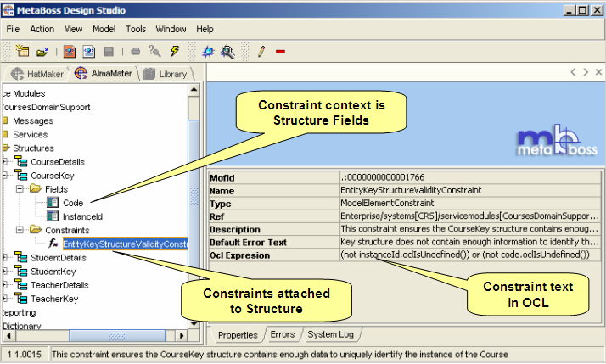Open the System Log tab
Screen dimensions: 606x364
pyautogui.click(x=330, y=334)
